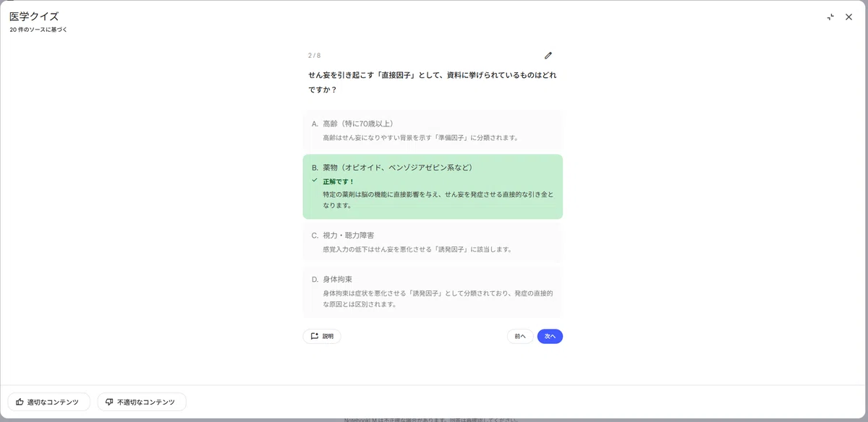Click the 説明 button

(x=322, y=336)
